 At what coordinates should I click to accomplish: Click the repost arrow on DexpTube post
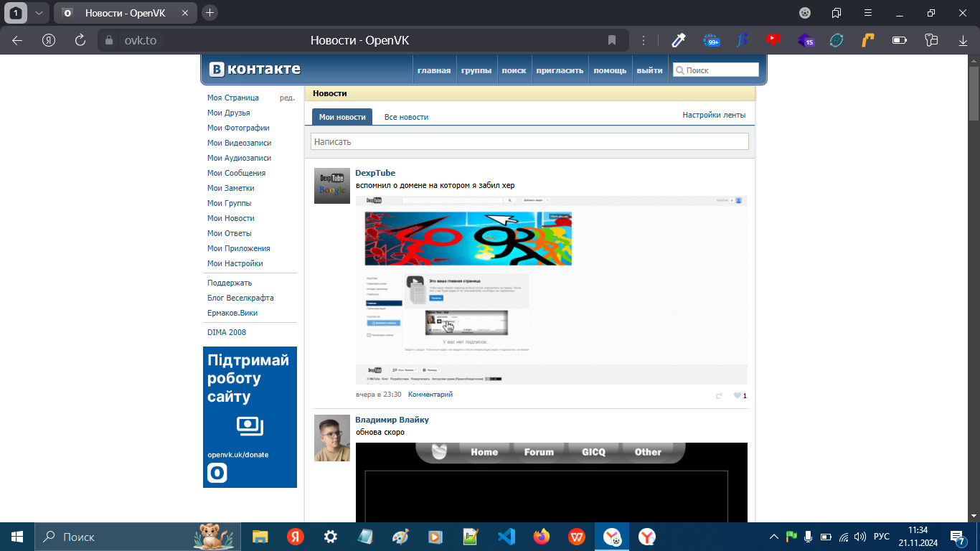[x=719, y=395]
